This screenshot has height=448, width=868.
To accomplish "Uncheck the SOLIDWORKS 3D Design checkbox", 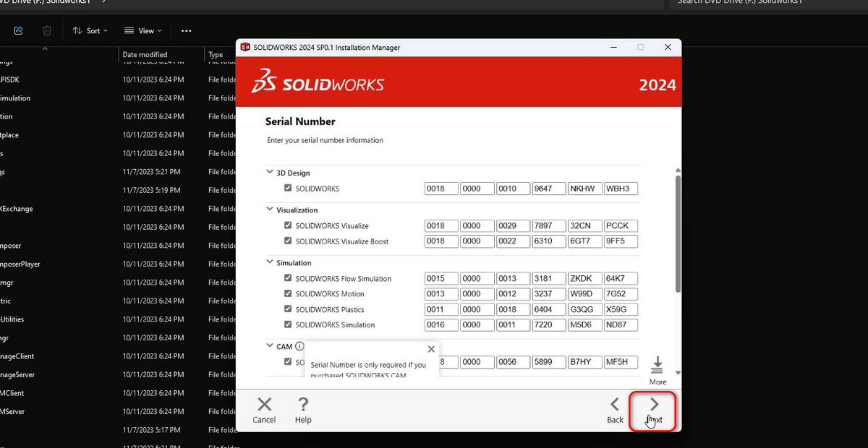I will click(288, 188).
